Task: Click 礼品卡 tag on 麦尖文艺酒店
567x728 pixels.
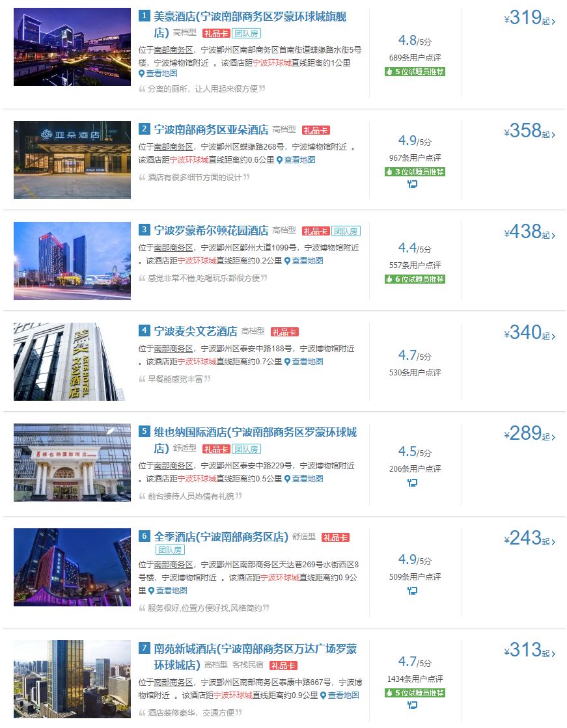Action: coord(284,332)
